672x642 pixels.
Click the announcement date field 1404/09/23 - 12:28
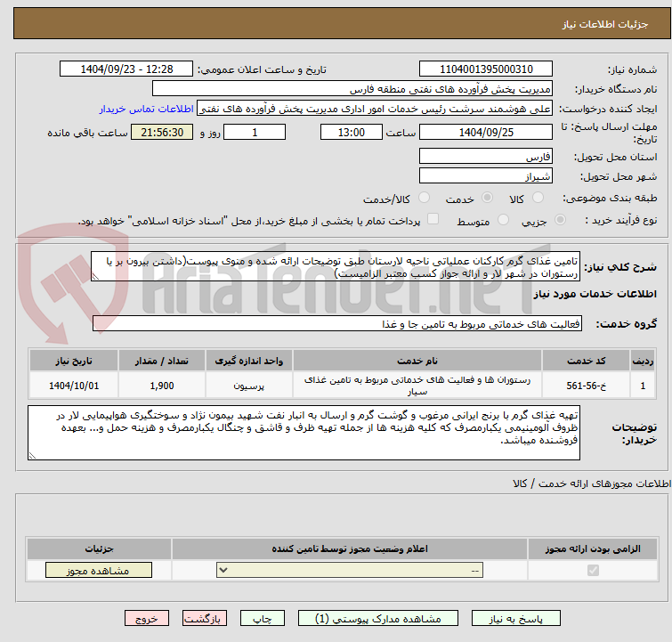click(126, 69)
